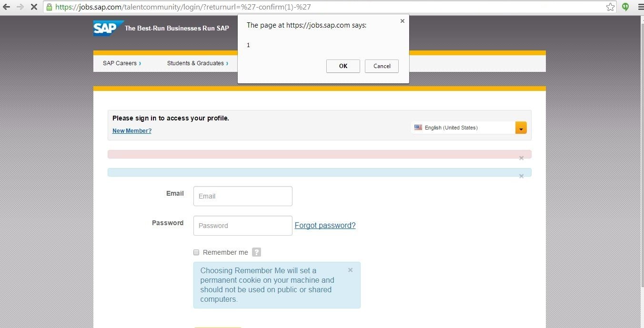Click Cancel in the confirm dialog
644x328 pixels.
click(x=382, y=66)
